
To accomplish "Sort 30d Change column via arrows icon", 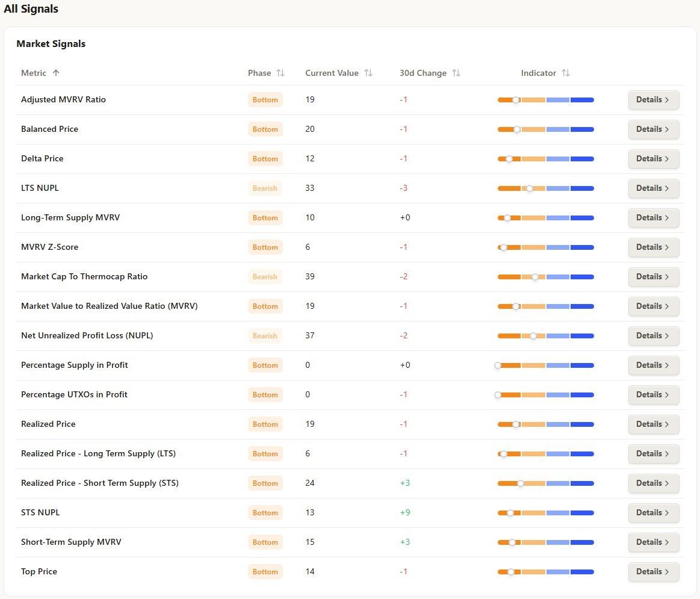I will click(x=456, y=73).
